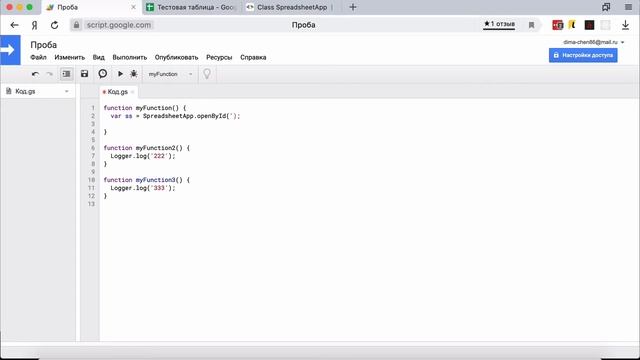The height and width of the screenshot is (360, 640).
Task: Open the Опубликовать menu
Action: pyautogui.click(x=176, y=58)
